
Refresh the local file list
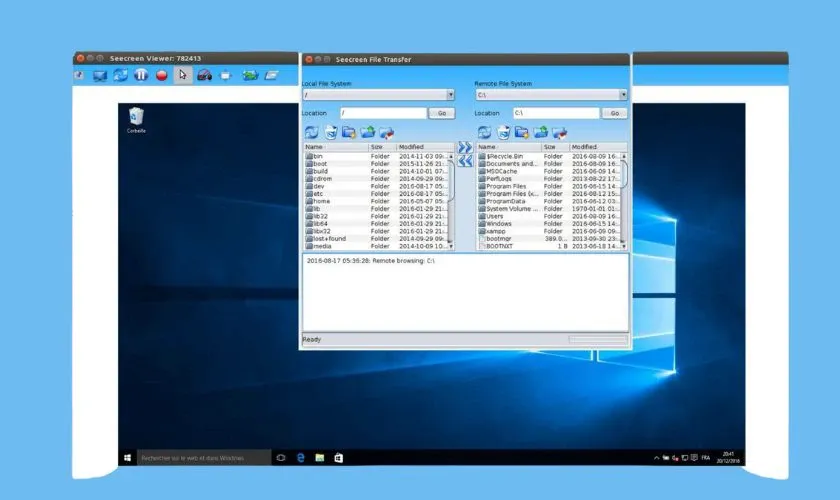(x=312, y=132)
